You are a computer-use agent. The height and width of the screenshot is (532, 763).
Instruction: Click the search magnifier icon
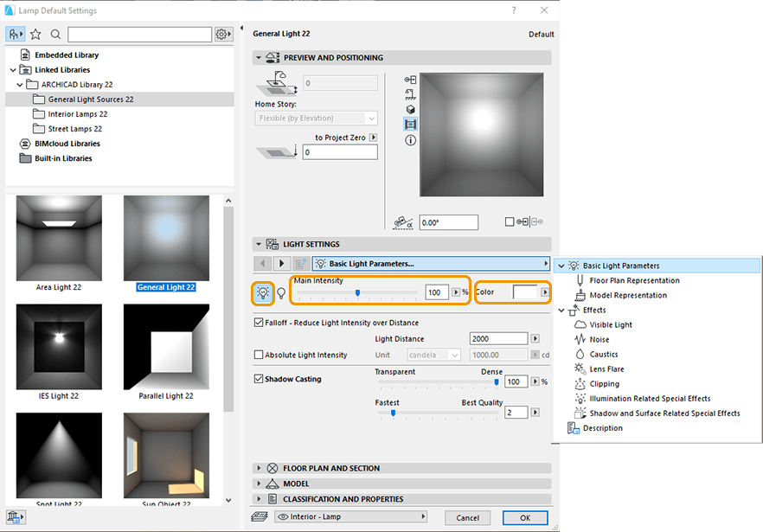[55, 34]
